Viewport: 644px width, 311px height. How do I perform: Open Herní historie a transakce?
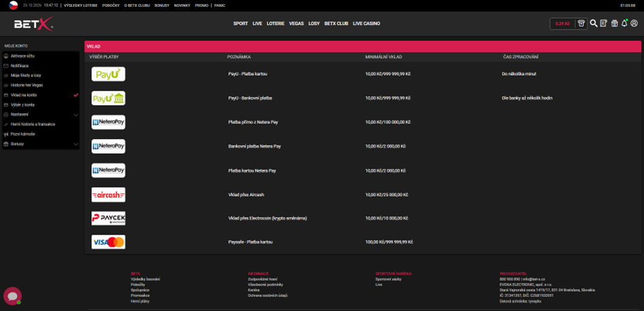click(x=33, y=124)
